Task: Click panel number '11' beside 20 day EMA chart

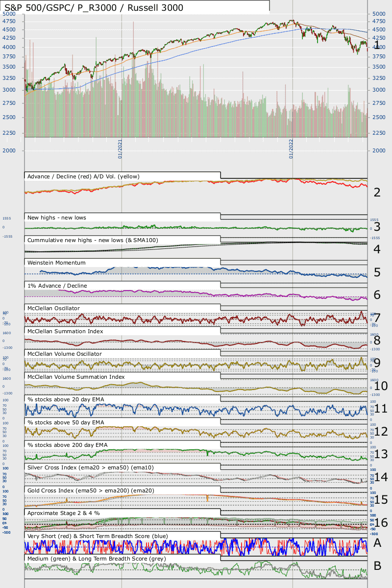Action: (381, 409)
